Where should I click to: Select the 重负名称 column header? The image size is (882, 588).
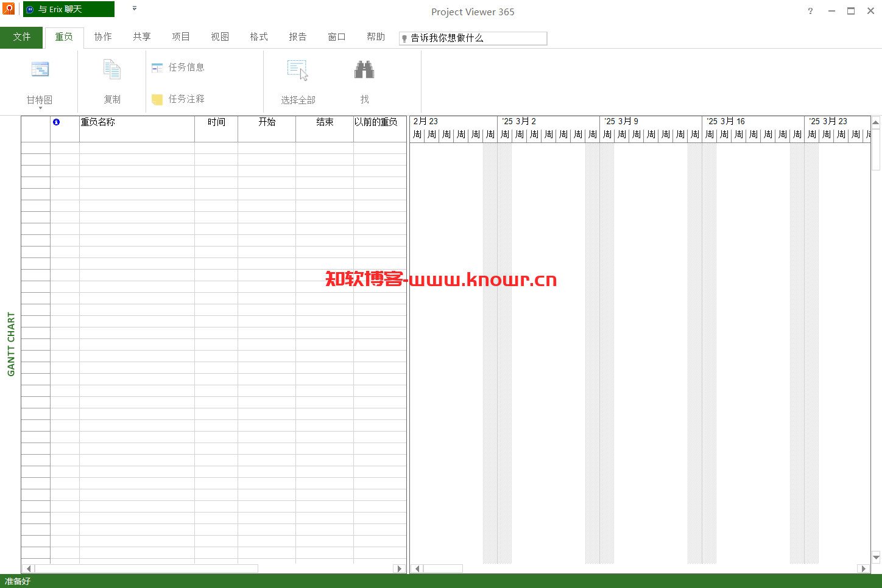137,128
